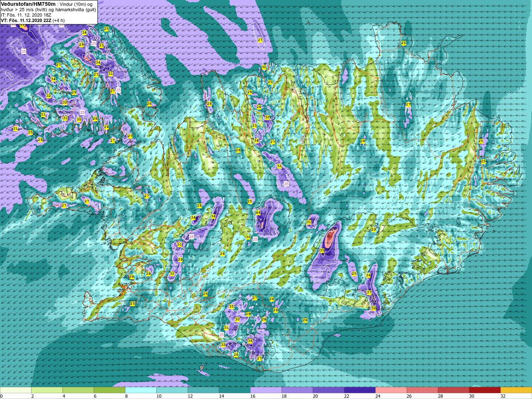
Task: Select the yellow gust label reading 37
Action: [369, 293]
